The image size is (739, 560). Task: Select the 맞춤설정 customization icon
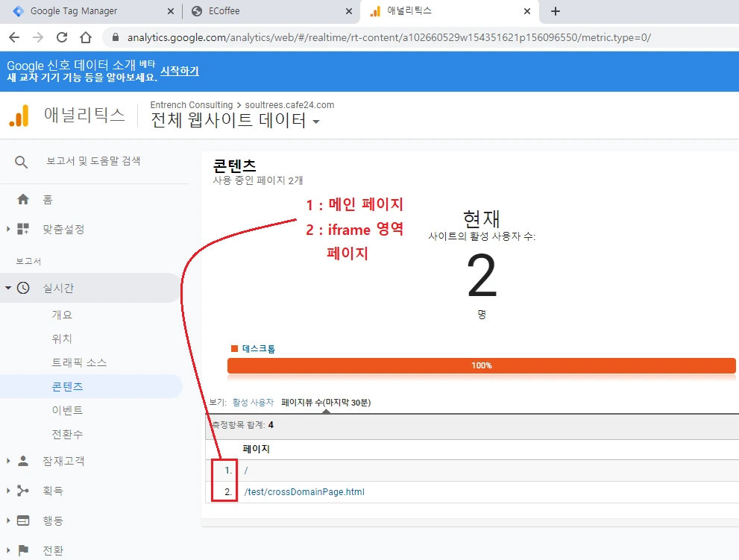[x=25, y=229]
